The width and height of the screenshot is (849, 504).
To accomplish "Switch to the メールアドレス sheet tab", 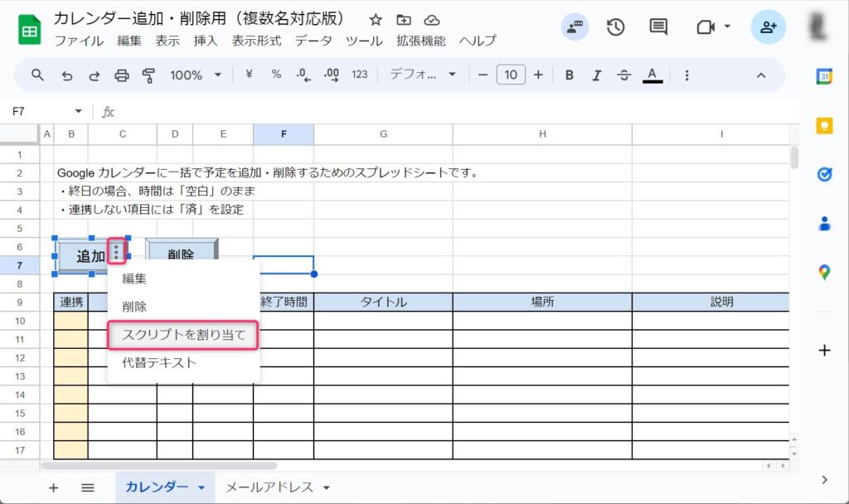I will [x=269, y=487].
